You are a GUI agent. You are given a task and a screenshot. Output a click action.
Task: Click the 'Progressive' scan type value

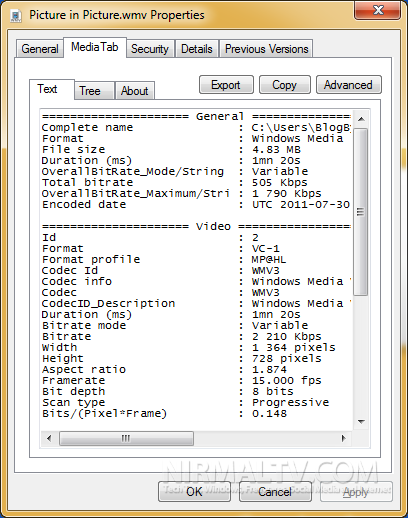[290, 403]
